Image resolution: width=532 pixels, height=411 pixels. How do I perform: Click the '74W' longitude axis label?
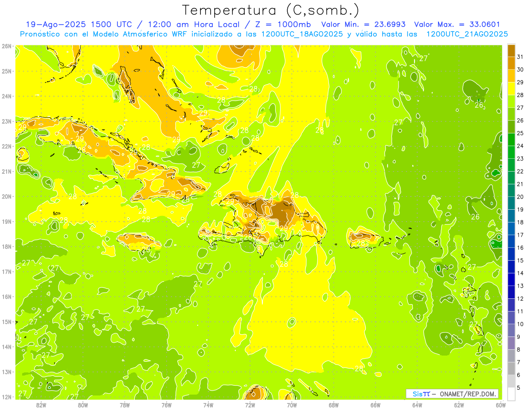(208, 405)
